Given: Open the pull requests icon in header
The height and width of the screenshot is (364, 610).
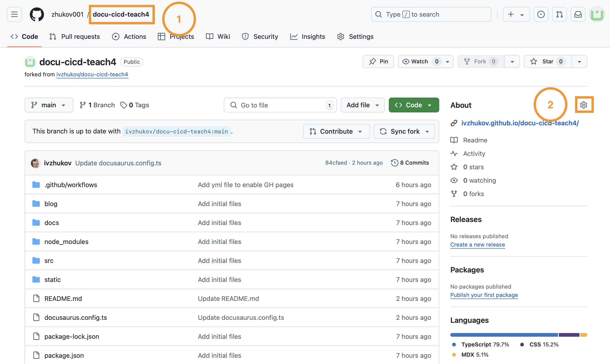Looking at the screenshot, I should [x=560, y=15].
